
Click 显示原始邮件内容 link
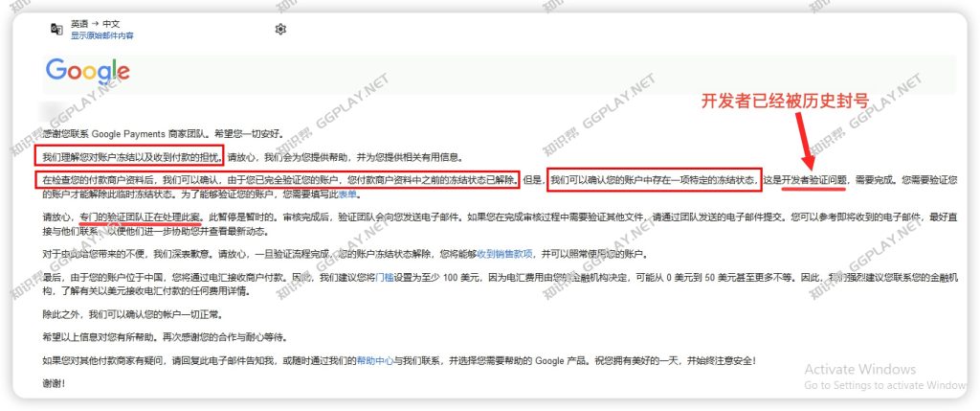[x=101, y=35]
